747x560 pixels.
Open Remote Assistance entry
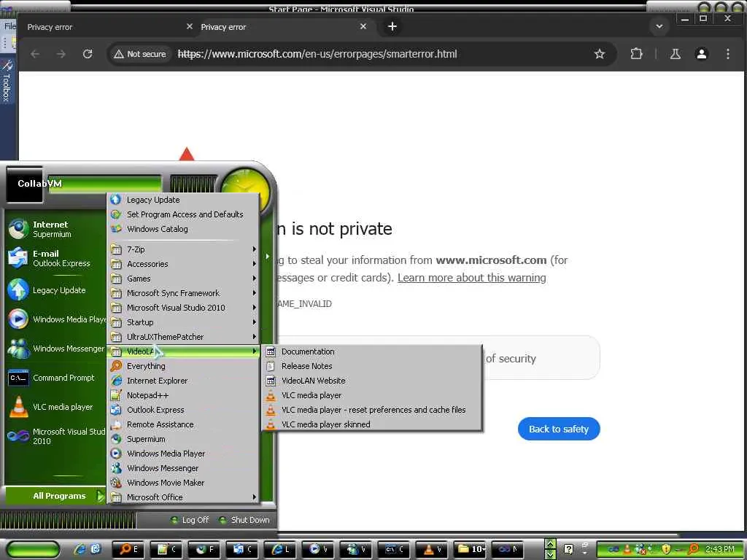tap(183, 424)
